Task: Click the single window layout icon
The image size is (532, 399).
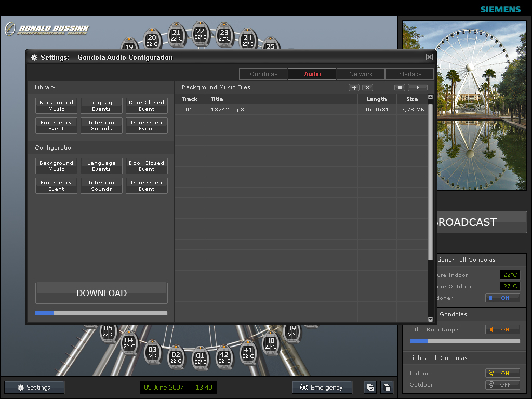Action: pyautogui.click(x=370, y=388)
